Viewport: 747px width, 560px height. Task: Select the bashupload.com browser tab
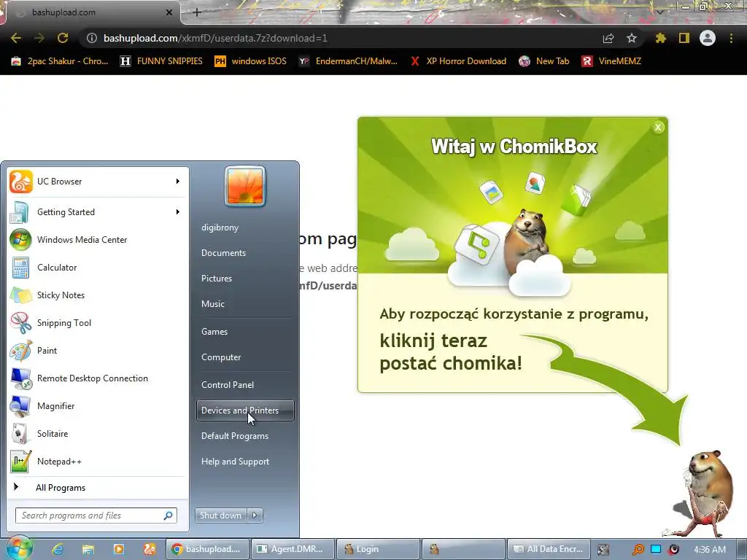click(x=90, y=12)
